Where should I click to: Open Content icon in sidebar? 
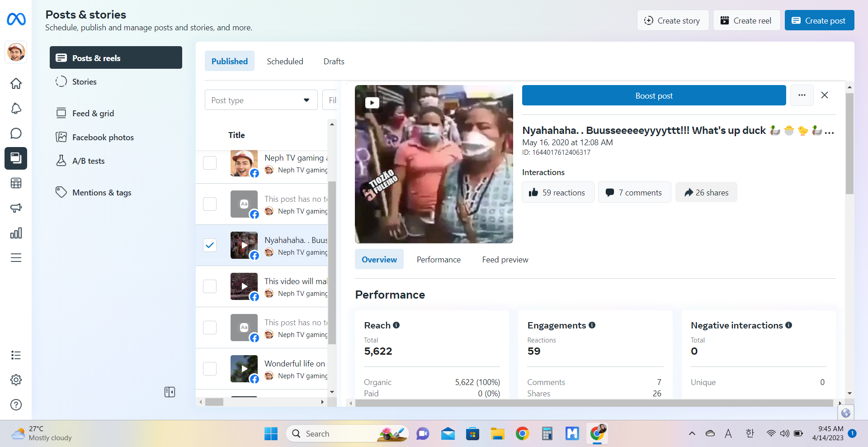click(16, 158)
